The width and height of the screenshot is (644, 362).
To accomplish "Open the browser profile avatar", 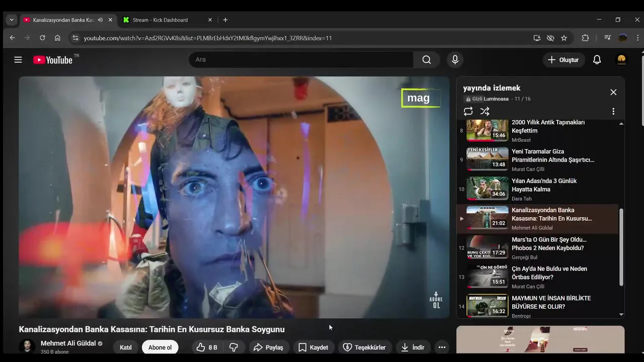I will [623, 38].
